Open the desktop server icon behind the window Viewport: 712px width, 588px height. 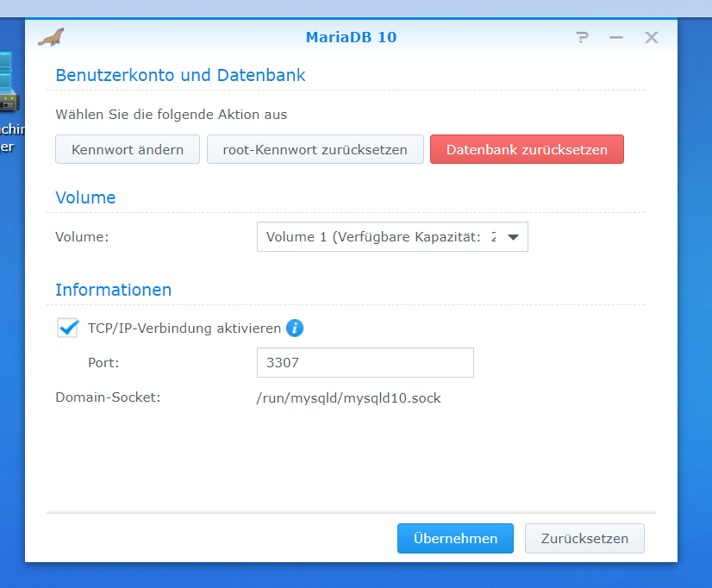coord(9,82)
